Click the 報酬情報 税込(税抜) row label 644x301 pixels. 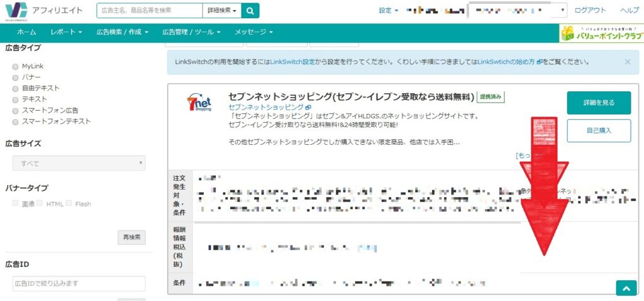click(180, 247)
